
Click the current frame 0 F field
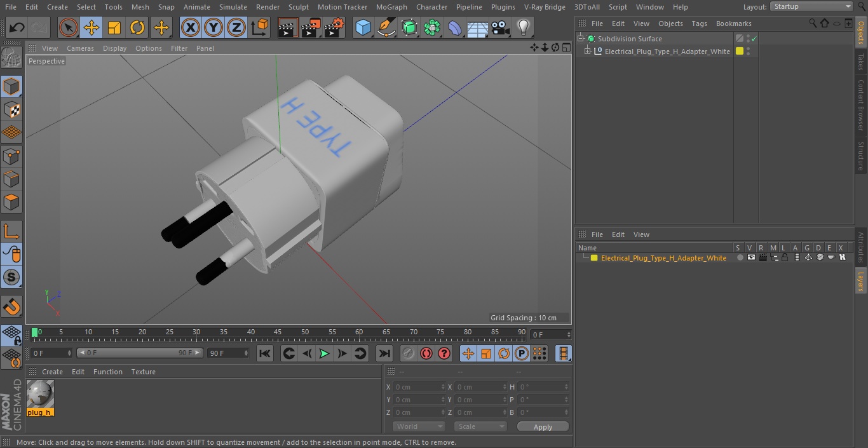(551, 335)
